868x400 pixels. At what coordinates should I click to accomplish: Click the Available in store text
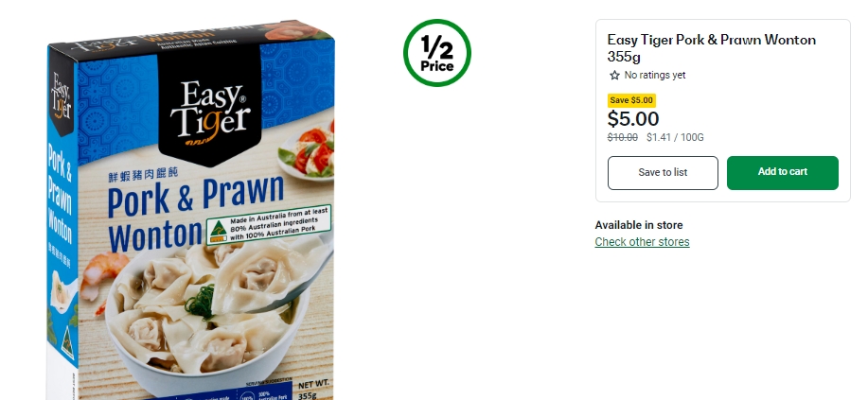pyautogui.click(x=639, y=225)
